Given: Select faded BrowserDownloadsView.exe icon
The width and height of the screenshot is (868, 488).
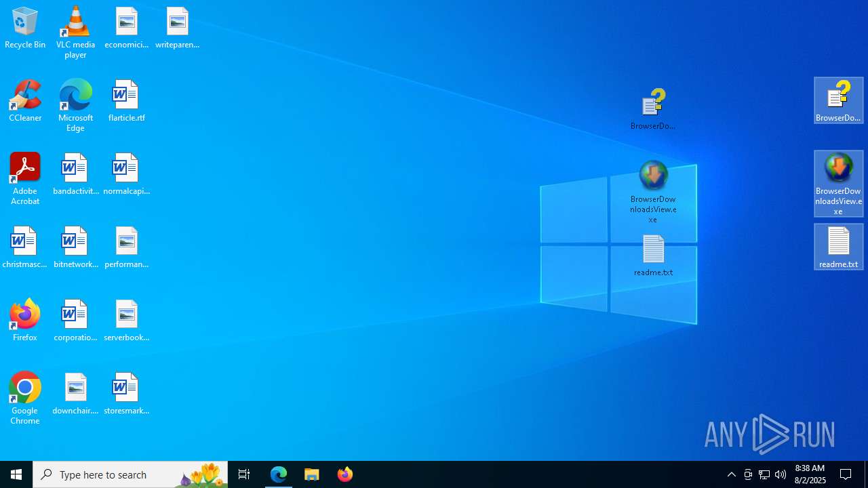Looking at the screenshot, I should [x=653, y=192].
